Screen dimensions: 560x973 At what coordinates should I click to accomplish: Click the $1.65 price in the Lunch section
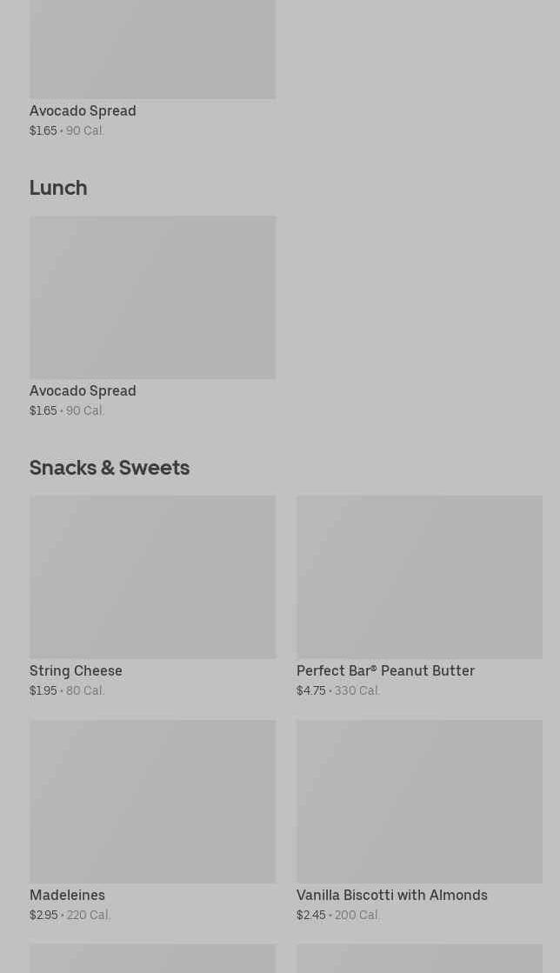click(x=43, y=411)
